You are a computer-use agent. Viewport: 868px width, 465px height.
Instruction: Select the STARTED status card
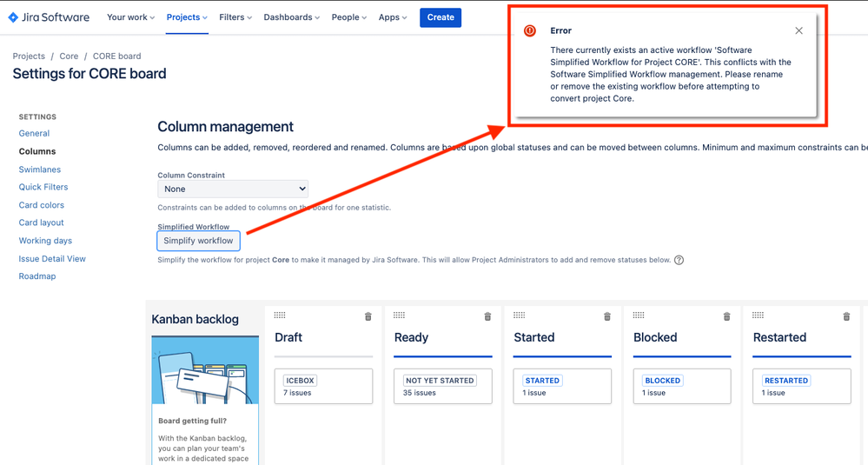click(562, 387)
